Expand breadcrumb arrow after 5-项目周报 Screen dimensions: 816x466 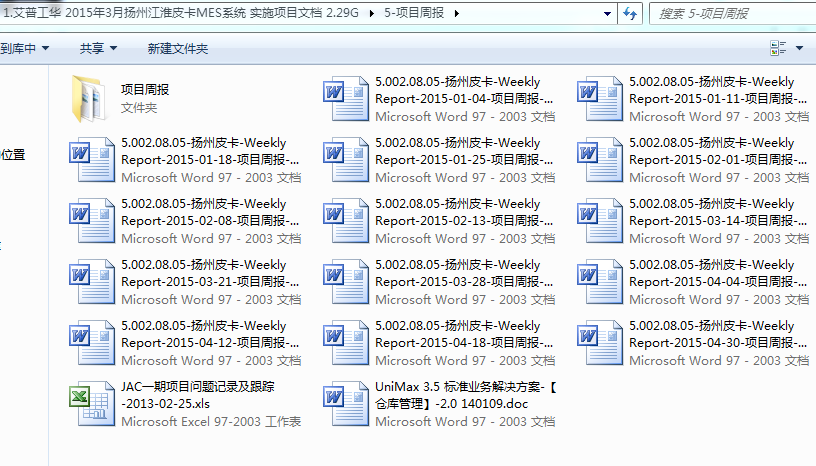click(456, 14)
